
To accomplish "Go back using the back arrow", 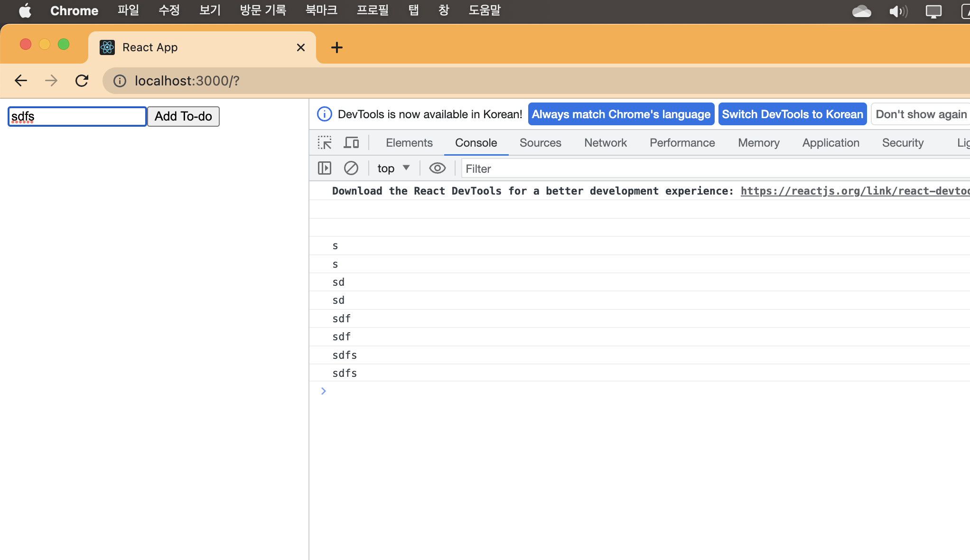I will pos(21,81).
